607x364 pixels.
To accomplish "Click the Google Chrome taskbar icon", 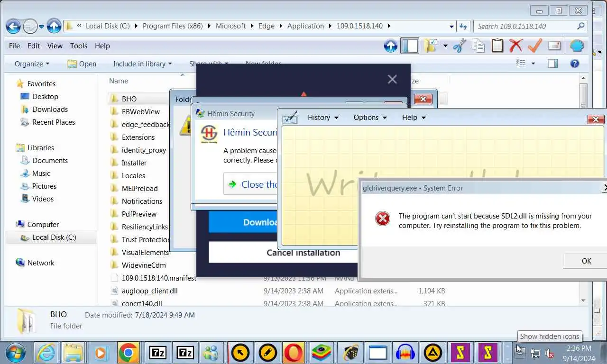I will tap(128, 353).
